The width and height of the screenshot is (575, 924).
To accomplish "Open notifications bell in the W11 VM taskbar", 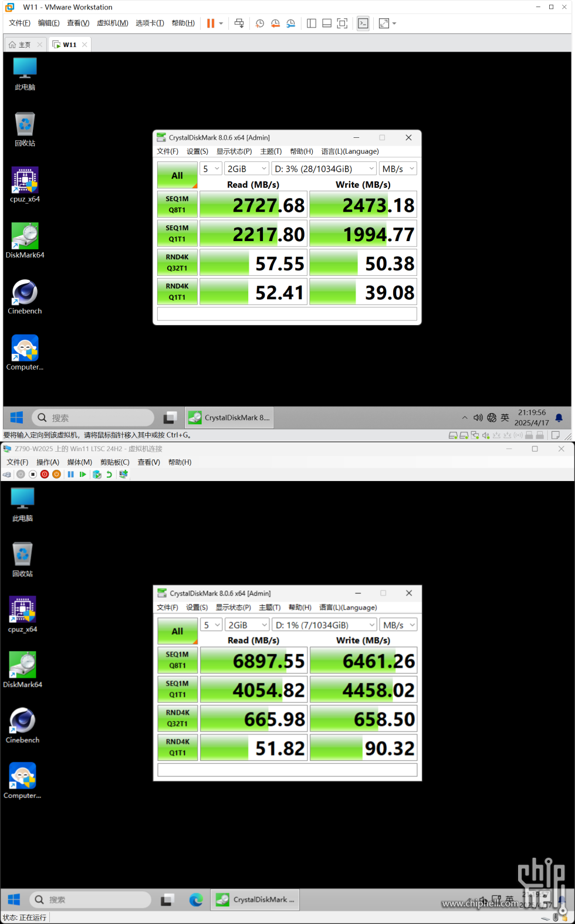I will [x=559, y=418].
